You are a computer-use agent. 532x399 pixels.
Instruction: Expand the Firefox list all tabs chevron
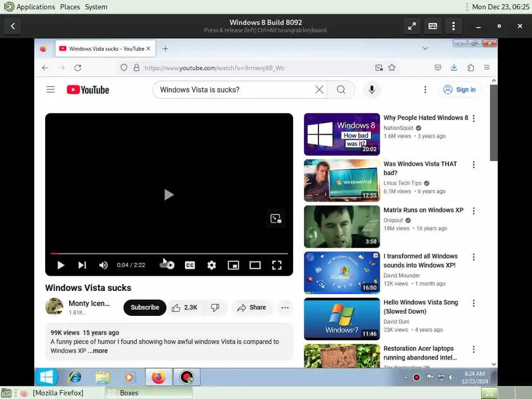(x=425, y=48)
